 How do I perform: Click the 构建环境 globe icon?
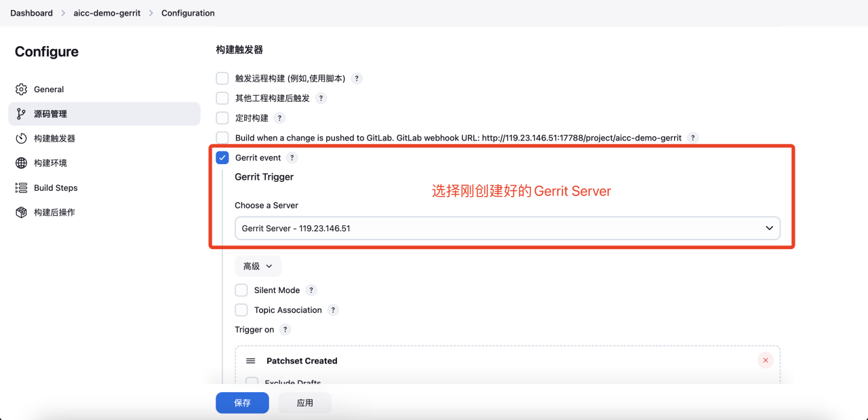point(21,163)
